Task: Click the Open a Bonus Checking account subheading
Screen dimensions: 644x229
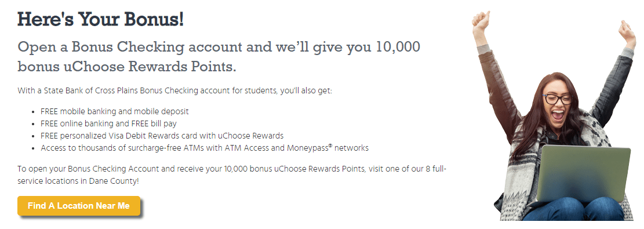Action: tap(219, 56)
